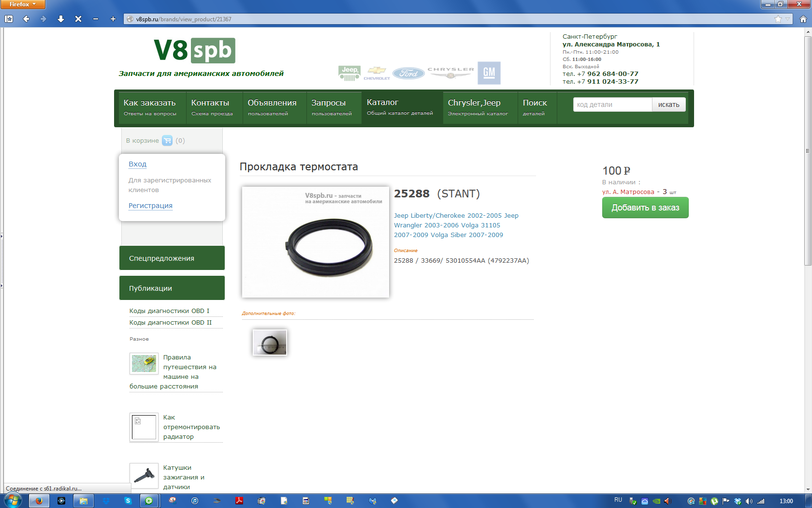Click the Вход login link
Image resolution: width=812 pixels, height=508 pixels.
click(x=137, y=164)
